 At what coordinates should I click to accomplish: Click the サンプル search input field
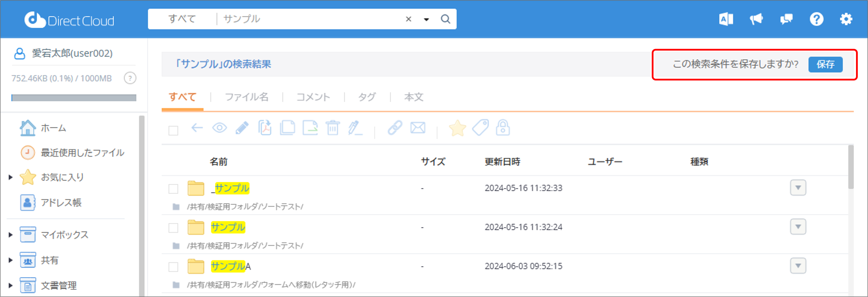(x=310, y=19)
